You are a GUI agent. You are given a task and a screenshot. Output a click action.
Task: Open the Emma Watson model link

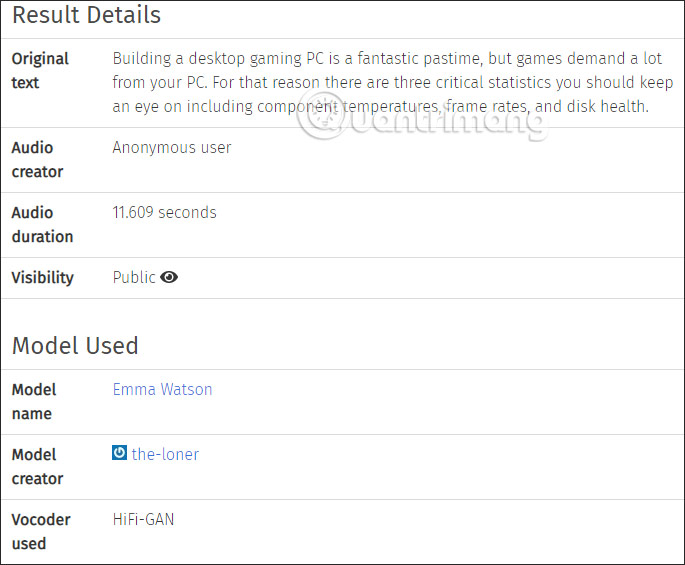click(162, 389)
